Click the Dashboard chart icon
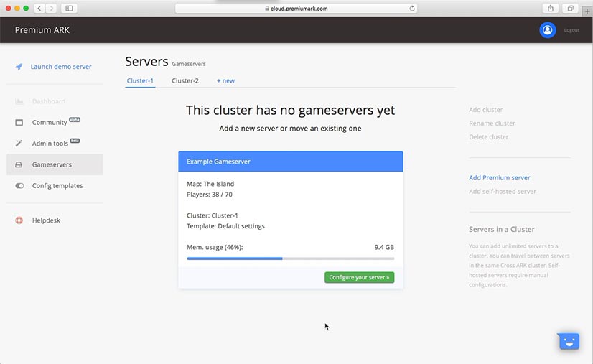 point(19,101)
